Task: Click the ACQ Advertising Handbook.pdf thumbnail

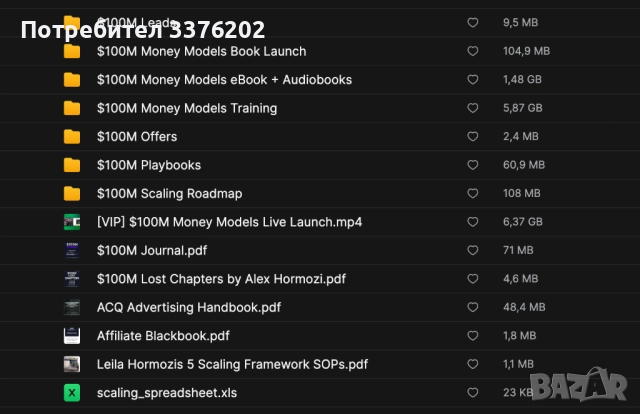Action: tap(72, 307)
